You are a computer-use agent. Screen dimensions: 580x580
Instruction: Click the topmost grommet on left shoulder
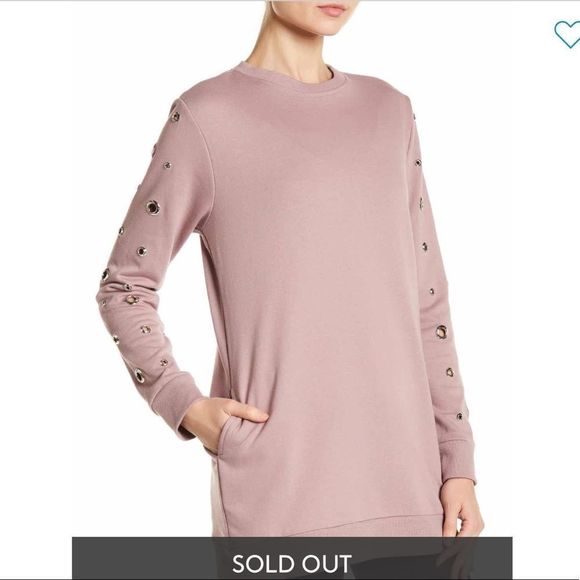pyautogui.click(x=175, y=117)
